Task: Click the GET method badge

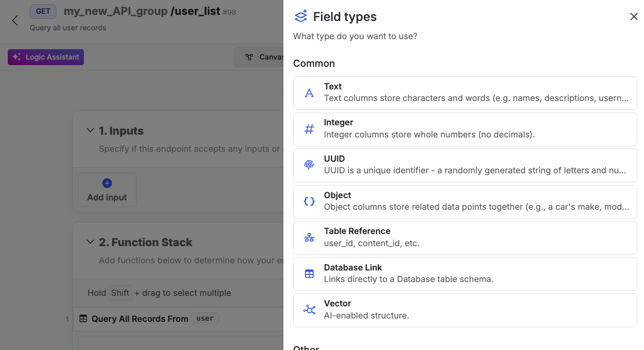Action: tap(43, 11)
